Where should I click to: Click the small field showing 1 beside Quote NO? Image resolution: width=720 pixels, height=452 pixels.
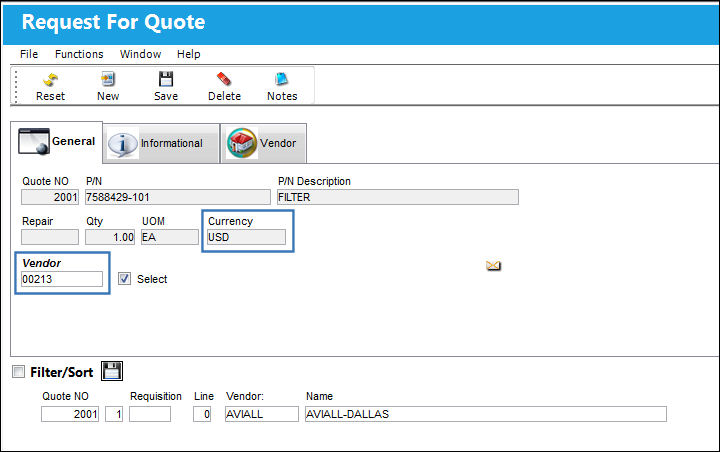(114, 414)
